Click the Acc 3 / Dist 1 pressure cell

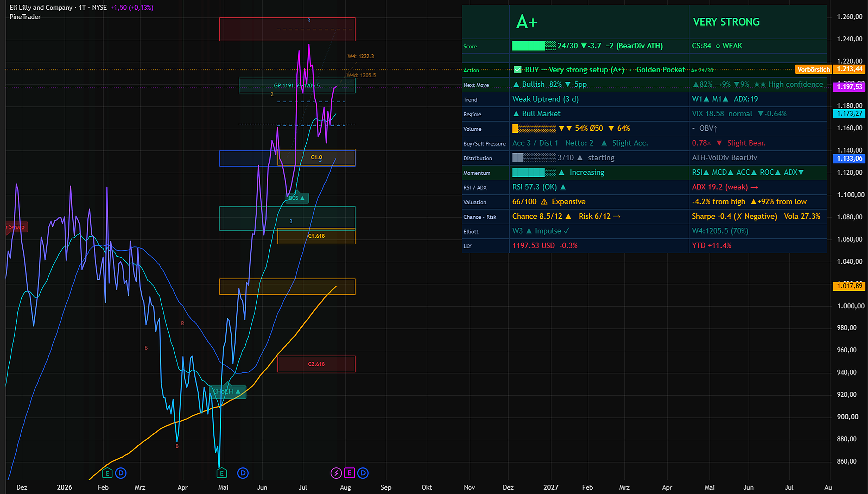tap(599, 143)
